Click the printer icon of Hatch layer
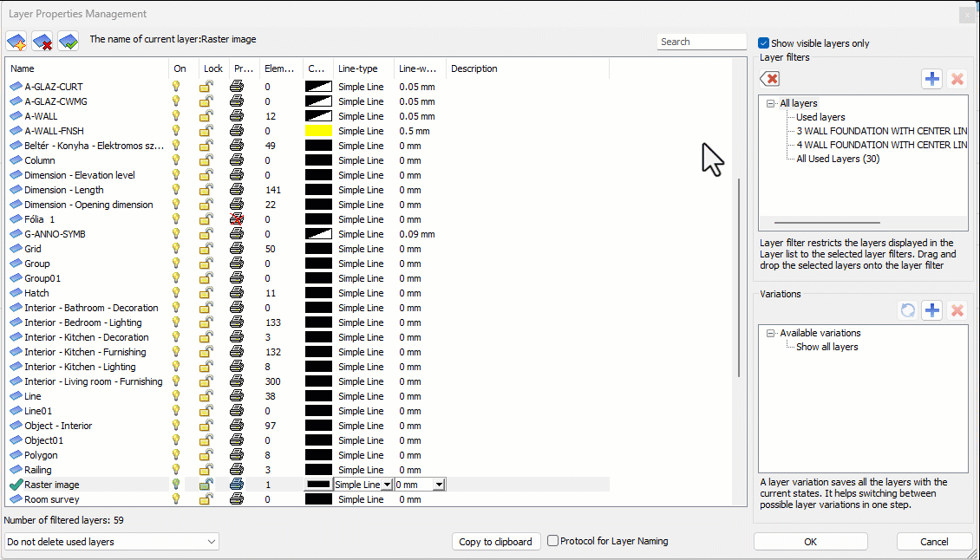The image size is (980, 560). (236, 293)
